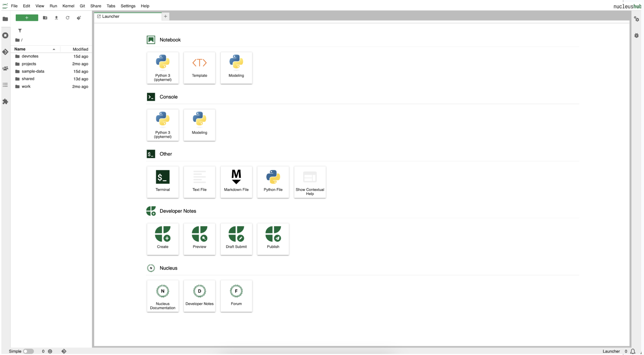This screenshot has height=355, width=644.
Task: Create a new Text File
Action: coord(199,182)
